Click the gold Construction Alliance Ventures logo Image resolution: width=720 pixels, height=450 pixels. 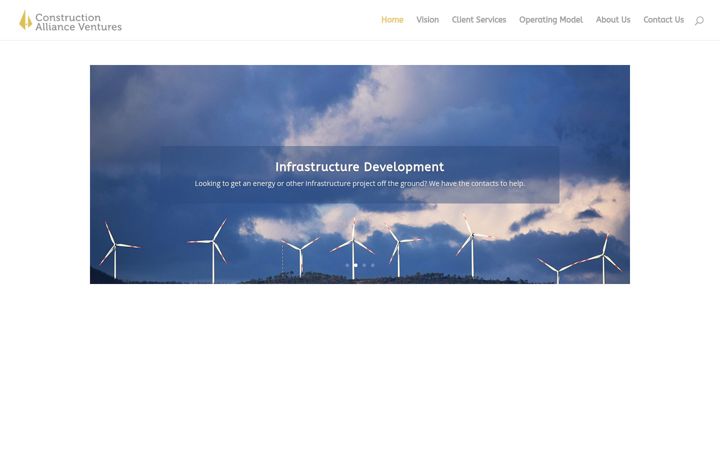[x=71, y=21]
